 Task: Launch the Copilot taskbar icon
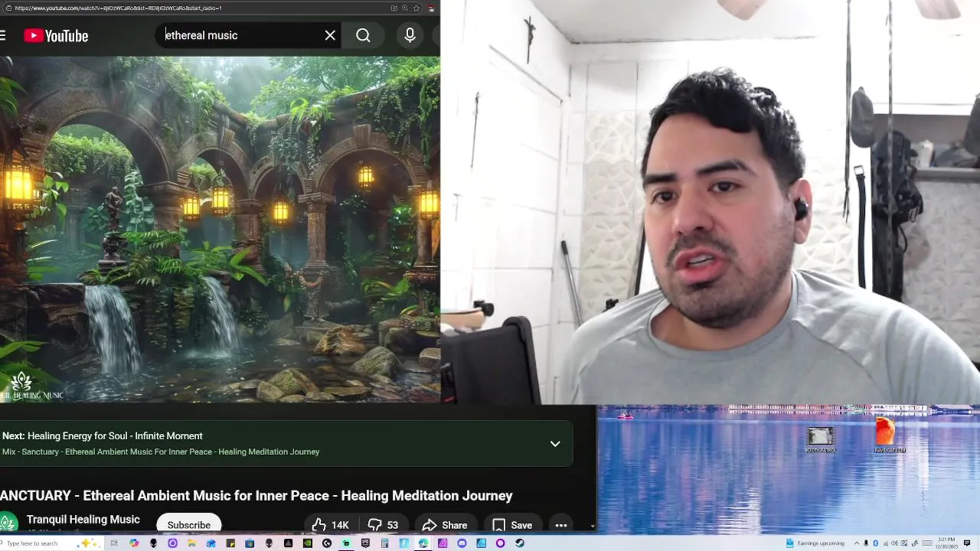[134, 543]
